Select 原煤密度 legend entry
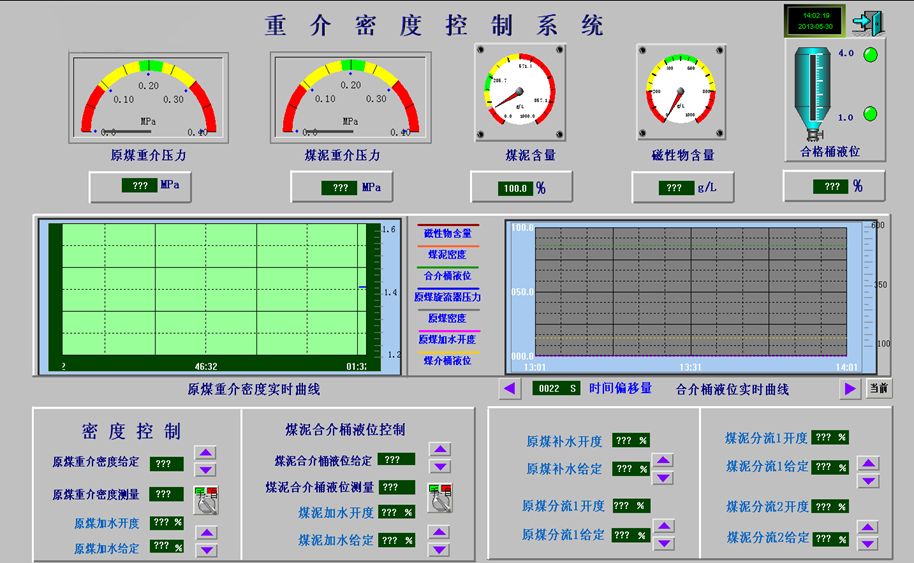The height and width of the screenshot is (563, 914). pos(447,318)
